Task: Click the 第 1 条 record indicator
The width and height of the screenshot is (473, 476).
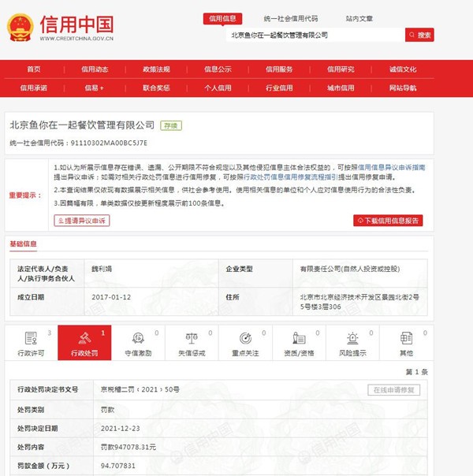Action: click(x=416, y=372)
